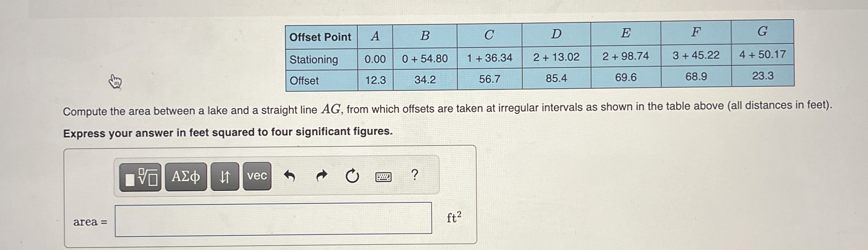Viewport: 868px width, 250px height.
Task: Select the Offset row label
Action: 304,81
